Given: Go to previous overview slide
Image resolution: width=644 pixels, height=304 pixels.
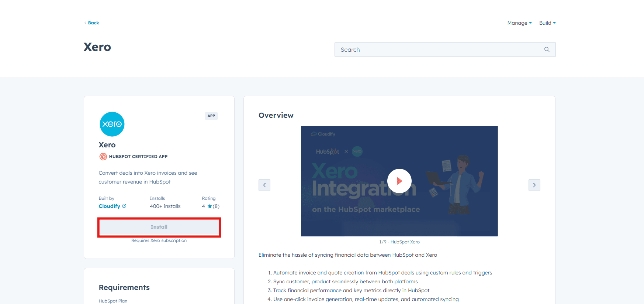Looking at the screenshot, I should click(x=264, y=185).
